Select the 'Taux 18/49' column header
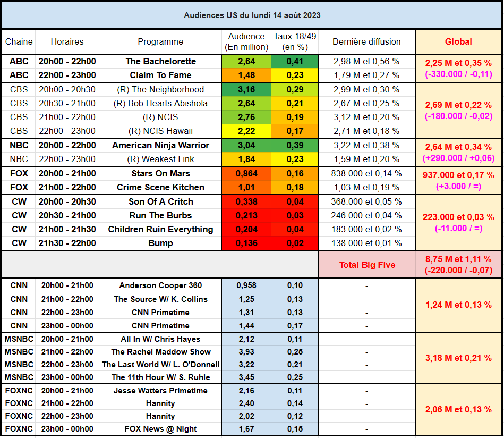504x438 pixels. pyautogui.click(x=295, y=41)
